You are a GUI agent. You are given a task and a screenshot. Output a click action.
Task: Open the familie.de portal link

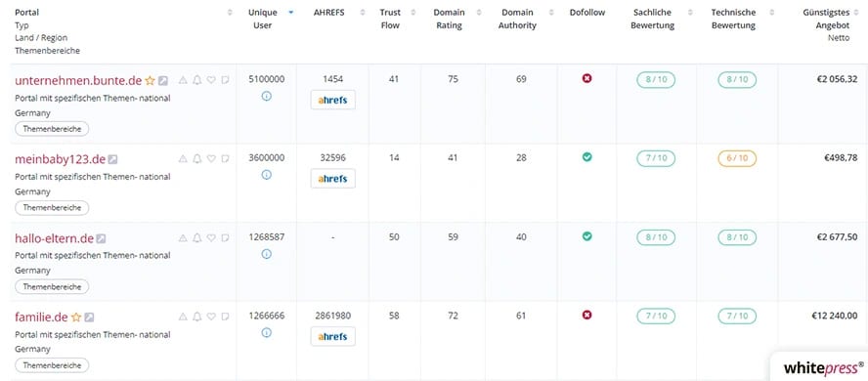tap(41, 317)
